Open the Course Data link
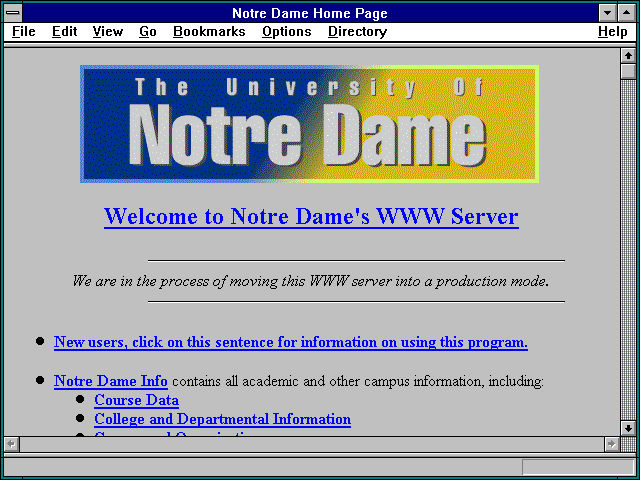The height and width of the screenshot is (480, 640). click(136, 400)
